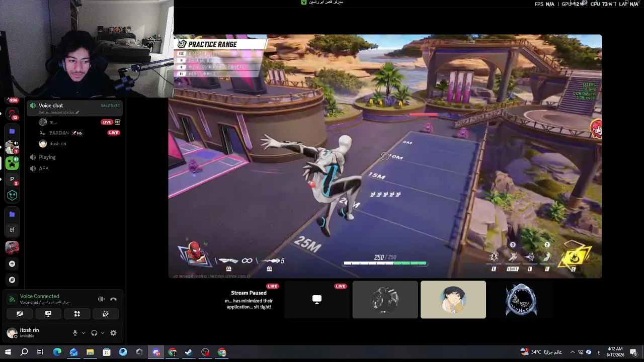Open audio output options arrow
Viewport: 644px width, 362px height.
[x=103, y=333]
